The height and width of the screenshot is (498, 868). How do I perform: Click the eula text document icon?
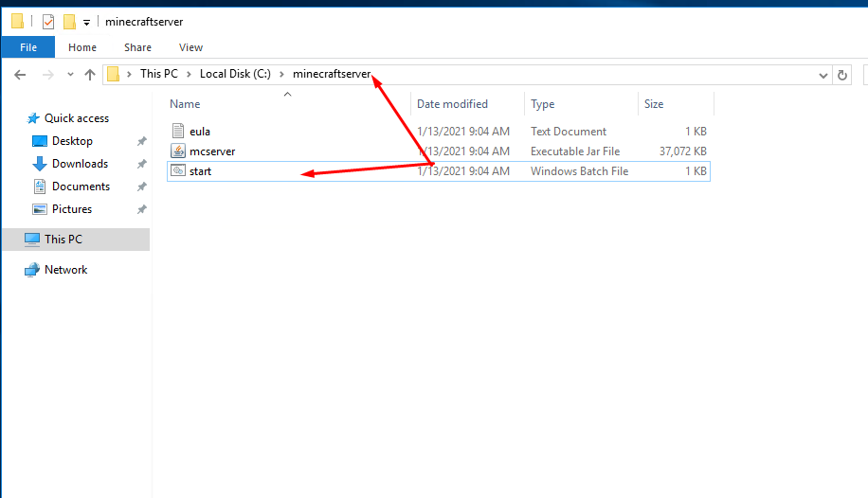[x=178, y=132]
